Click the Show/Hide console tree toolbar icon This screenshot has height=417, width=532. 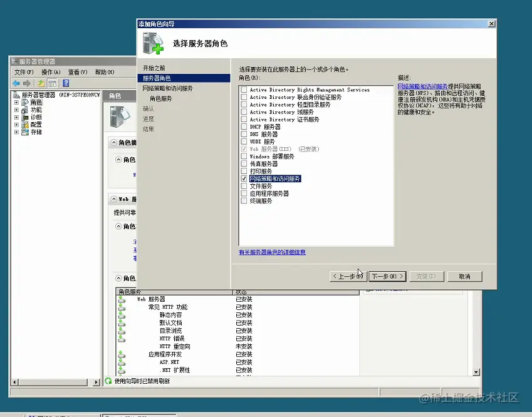pos(52,83)
